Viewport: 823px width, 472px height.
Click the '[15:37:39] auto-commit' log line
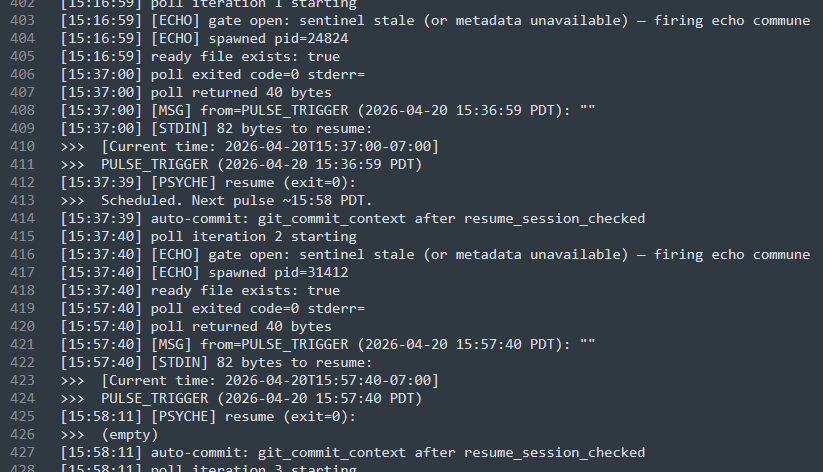pos(353,218)
